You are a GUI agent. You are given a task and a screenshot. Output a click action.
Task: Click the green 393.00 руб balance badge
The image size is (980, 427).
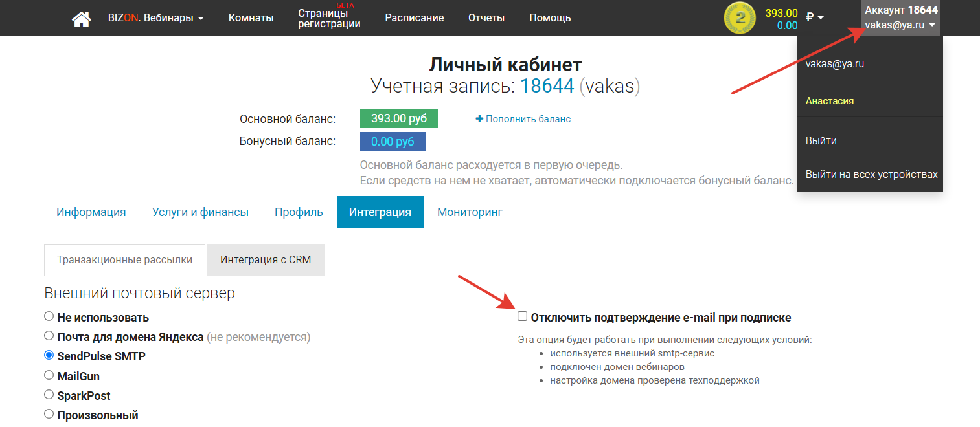(x=398, y=119)
